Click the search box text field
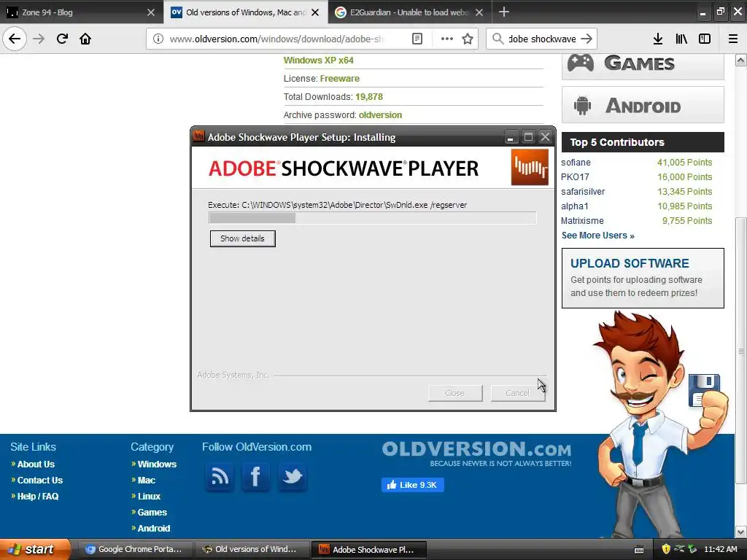The image size is (747, 560). (x=542, y=39)
